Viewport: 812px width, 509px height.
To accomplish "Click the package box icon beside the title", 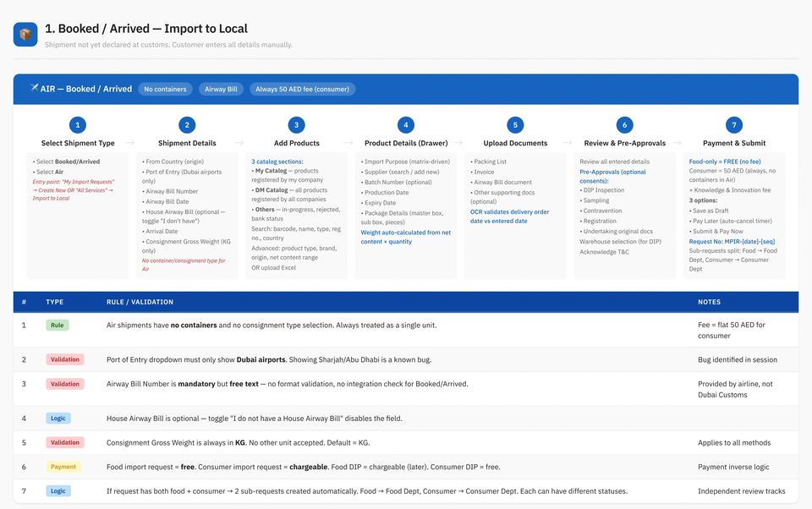I will (x=25, y=34).
